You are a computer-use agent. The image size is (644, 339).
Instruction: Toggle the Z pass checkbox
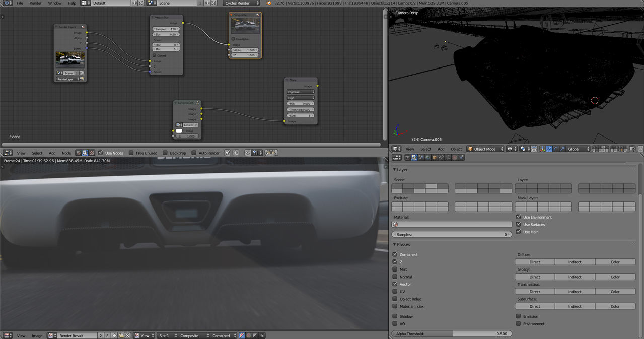tap(395, 262)
